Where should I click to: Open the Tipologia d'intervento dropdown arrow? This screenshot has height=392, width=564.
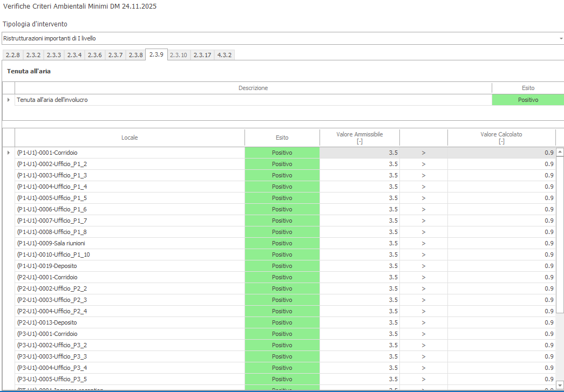(x=560, y=39)
